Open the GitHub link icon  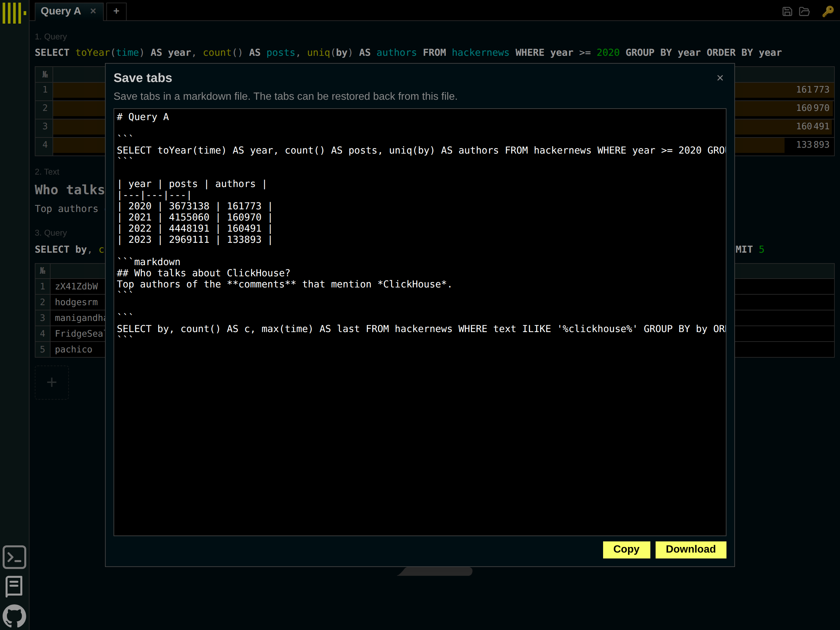14,616
